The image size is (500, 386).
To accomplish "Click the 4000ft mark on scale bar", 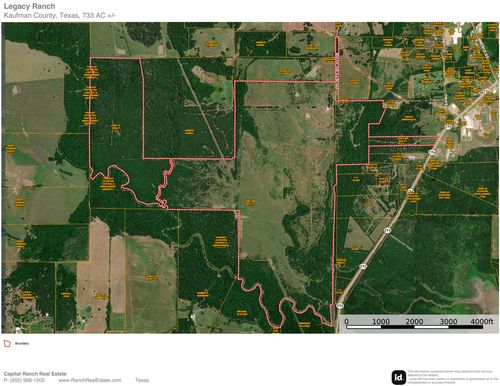I will point(482,321).
